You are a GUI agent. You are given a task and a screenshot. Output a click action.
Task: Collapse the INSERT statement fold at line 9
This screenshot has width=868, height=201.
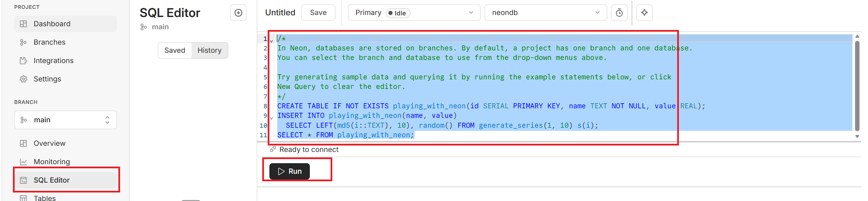point(271,118)
